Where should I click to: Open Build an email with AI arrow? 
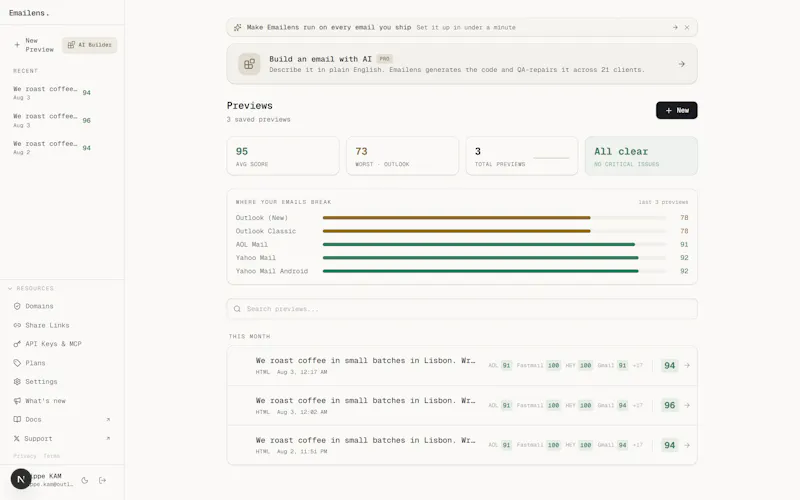tap(682, 64)
